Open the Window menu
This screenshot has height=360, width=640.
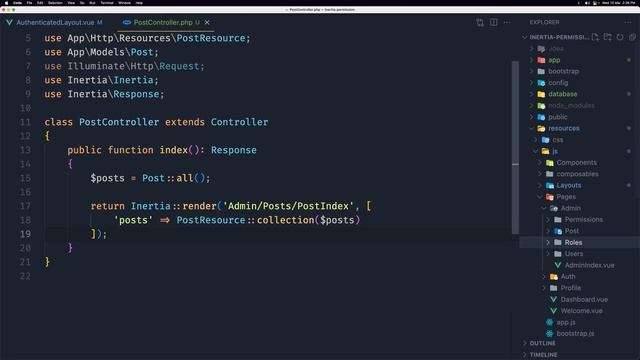click(x=124, y=3)
